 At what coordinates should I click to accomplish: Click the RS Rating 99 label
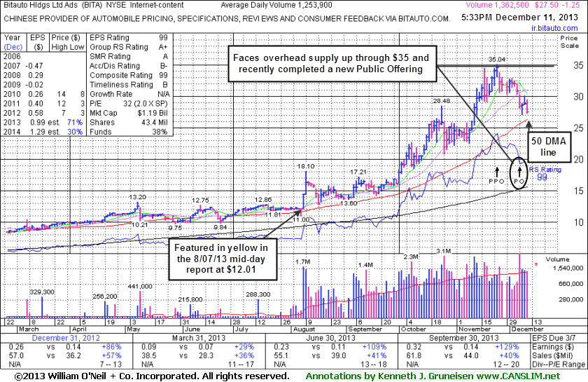click(545, 173)
